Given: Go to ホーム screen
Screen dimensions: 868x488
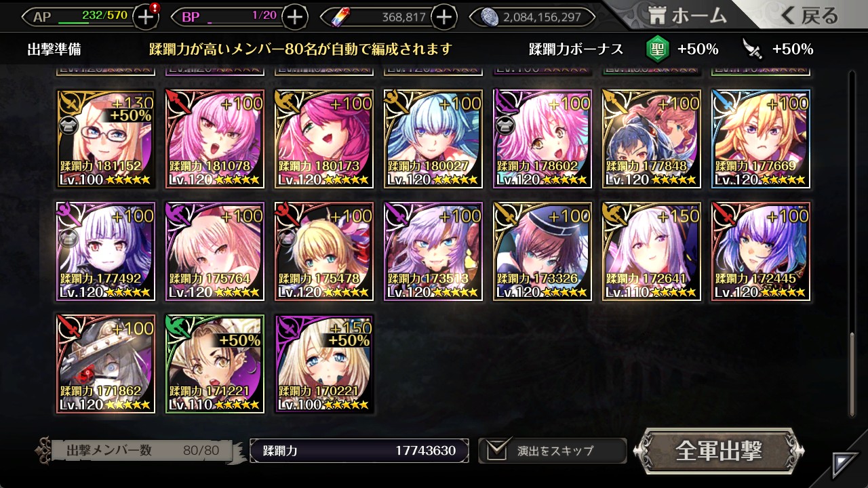Looking at the screenshot, I should click(x=688, y=16).
